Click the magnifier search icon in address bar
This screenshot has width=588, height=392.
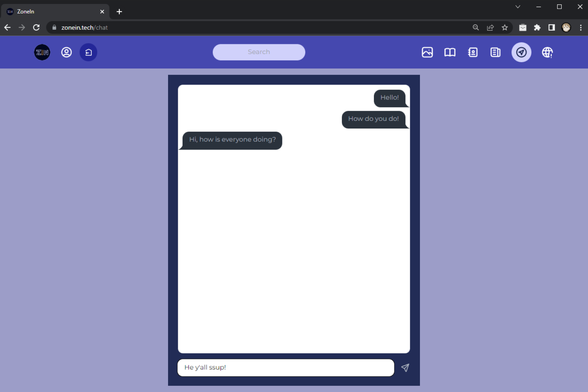coord(475,27)
